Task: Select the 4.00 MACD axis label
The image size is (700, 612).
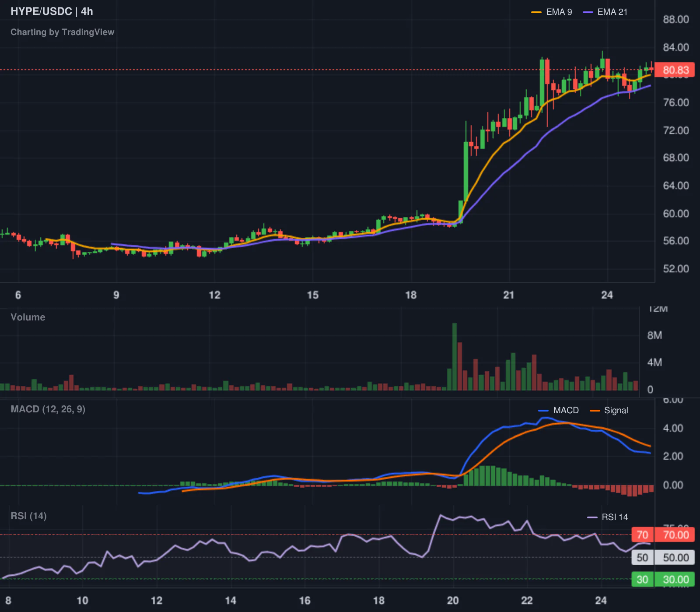Action: click(673, 428)
